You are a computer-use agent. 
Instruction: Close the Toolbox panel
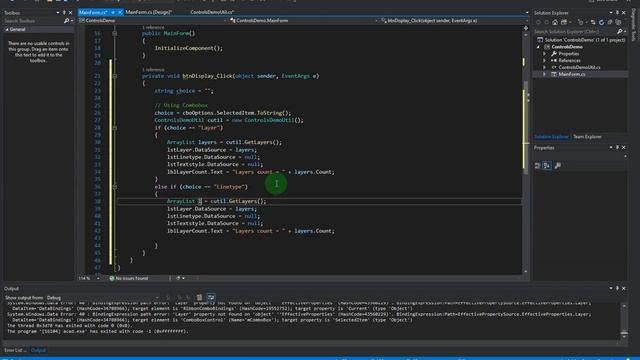[70, 13]
